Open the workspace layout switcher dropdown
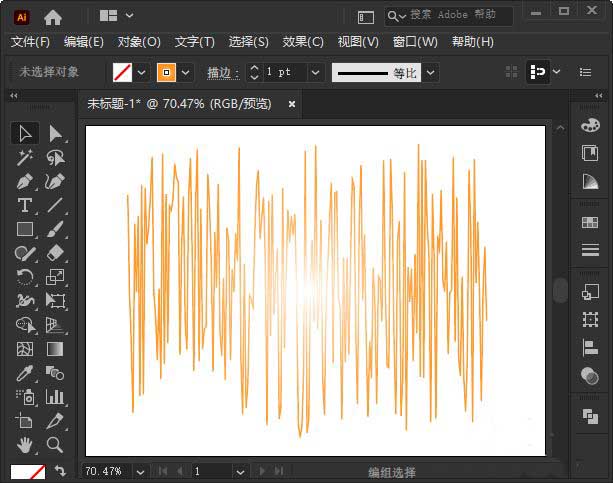613x483 pixels. (x=130, y=16)
